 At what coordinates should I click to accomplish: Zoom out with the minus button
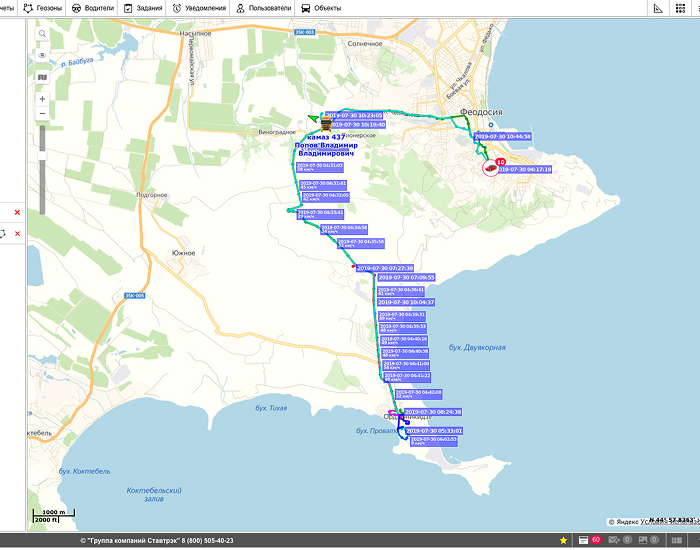pyautogui.click(x=42, y=114)
